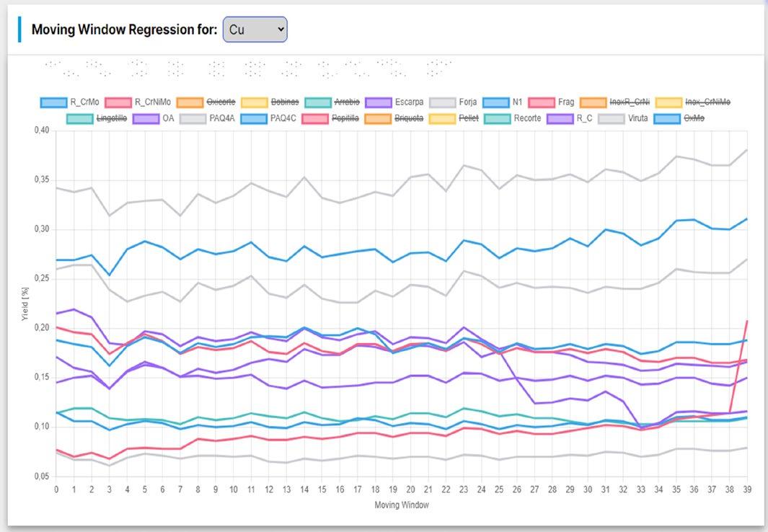The image size is (768, 532).
Task: Hide the Viruta series
Action: click(x=623, y=118)
